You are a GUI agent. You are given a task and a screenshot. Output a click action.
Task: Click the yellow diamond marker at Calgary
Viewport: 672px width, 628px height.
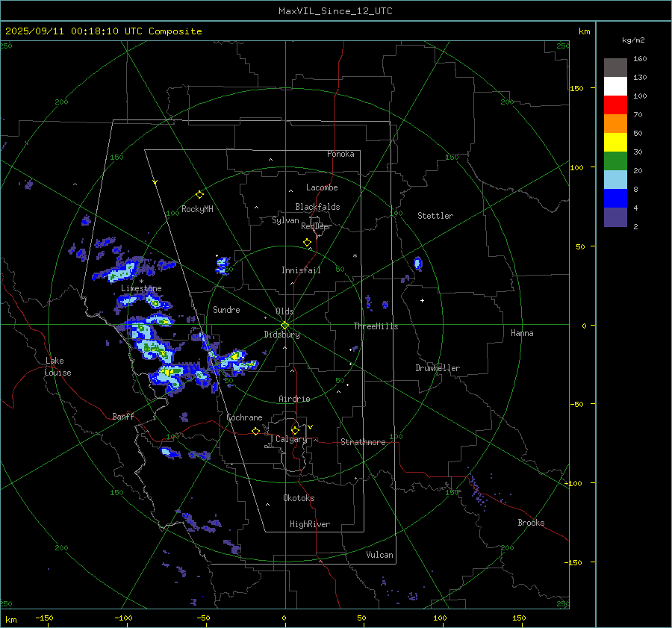coord(295,430)
